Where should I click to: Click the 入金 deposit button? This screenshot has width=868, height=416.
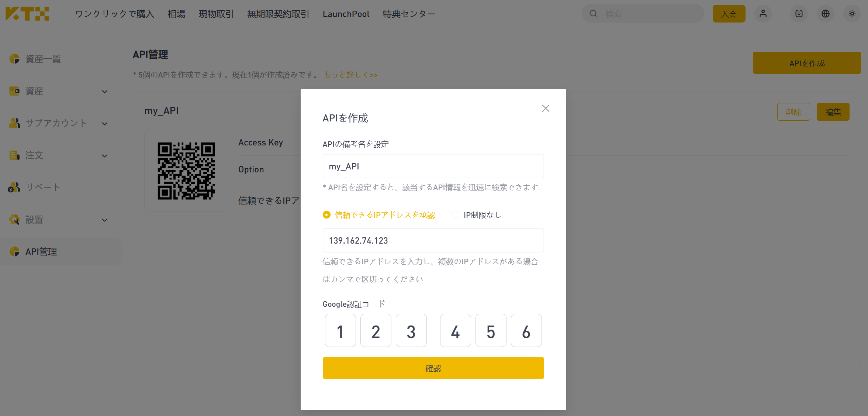point(729,14)
